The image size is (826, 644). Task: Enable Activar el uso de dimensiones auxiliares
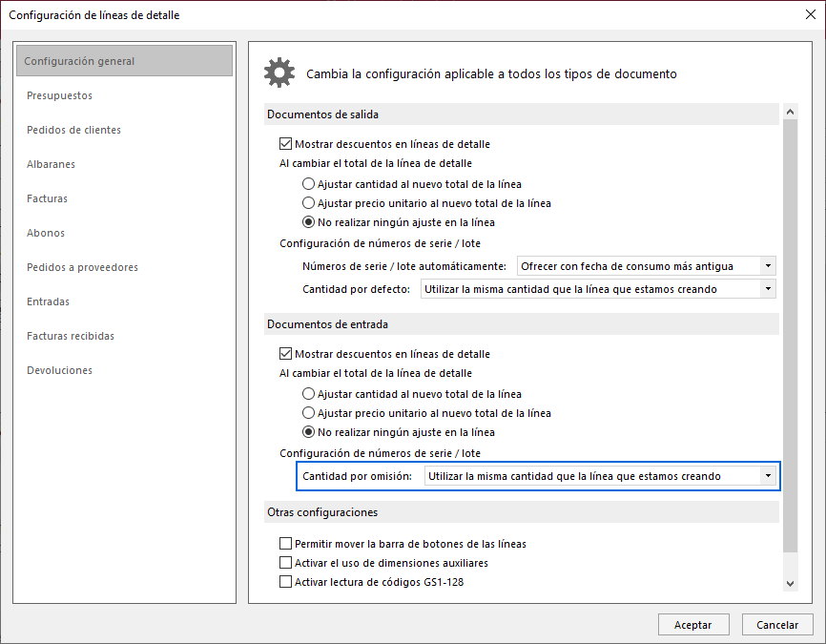(285, 562)
